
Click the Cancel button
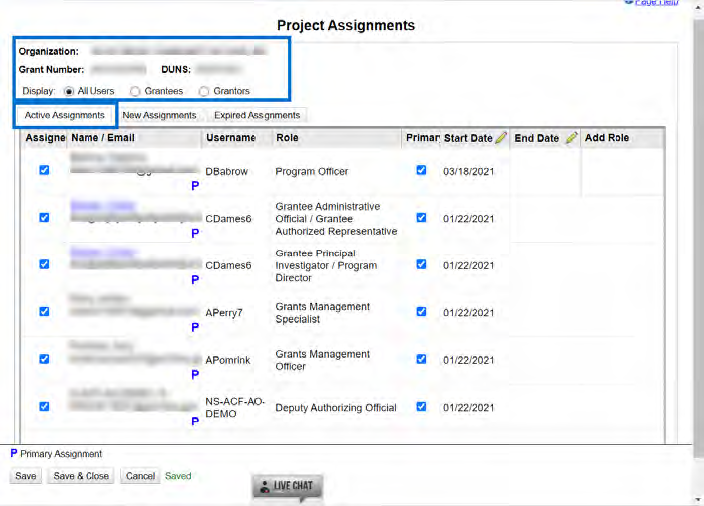(x=140, y=476)
